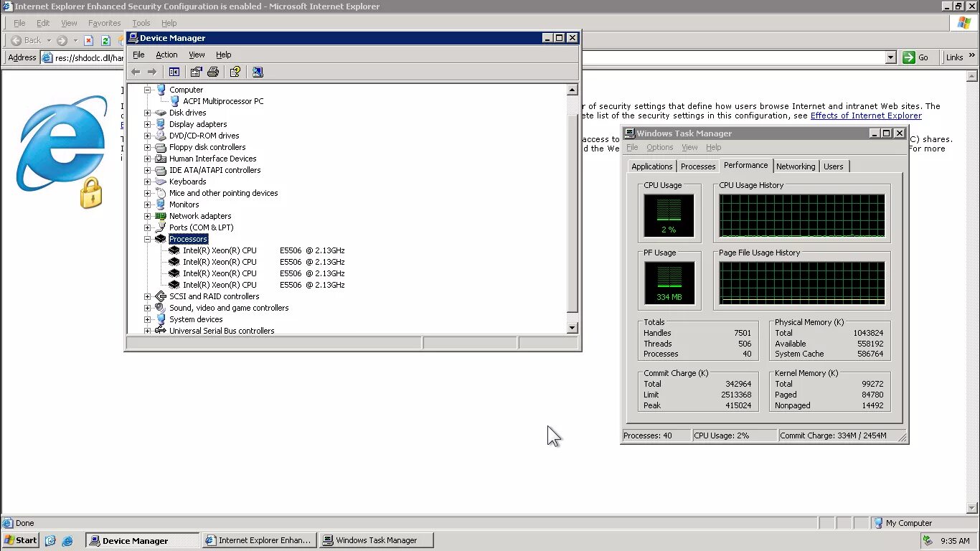Click the Network adapters category icon
The width and height of the screenshot is (980, 551).
[161, 216]
